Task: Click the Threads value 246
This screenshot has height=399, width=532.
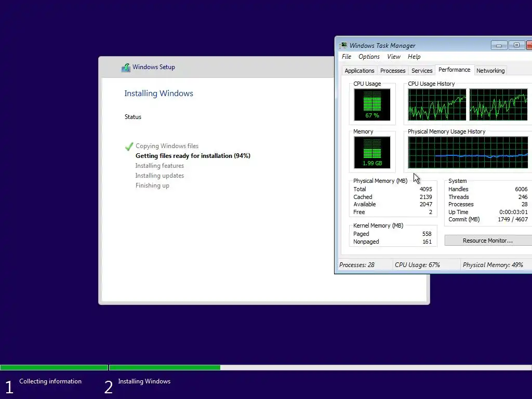Action: point(523,197)
